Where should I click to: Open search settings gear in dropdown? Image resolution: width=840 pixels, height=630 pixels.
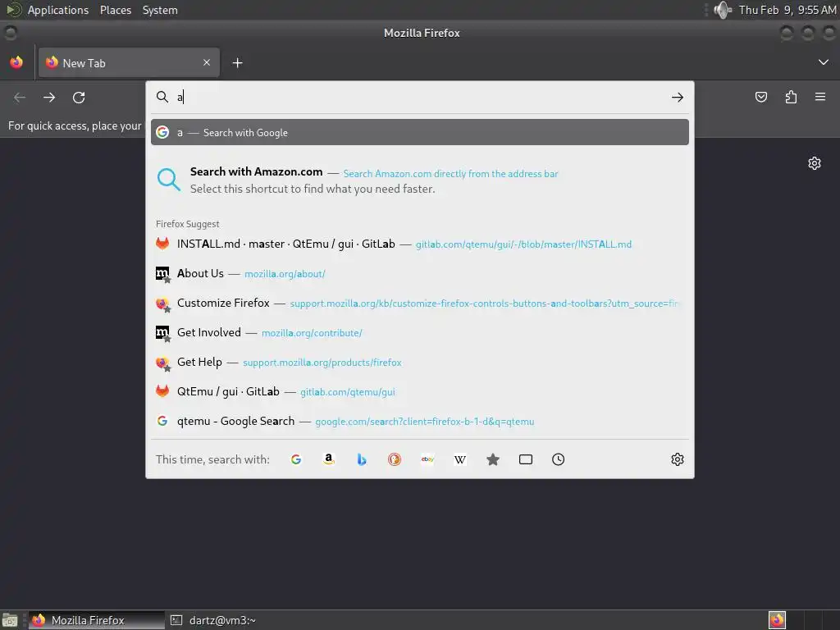[677, 459]
